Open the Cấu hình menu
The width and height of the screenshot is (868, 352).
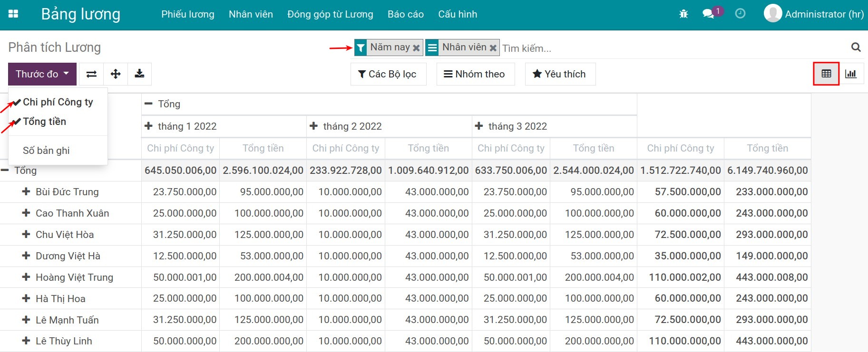[457, 14]
